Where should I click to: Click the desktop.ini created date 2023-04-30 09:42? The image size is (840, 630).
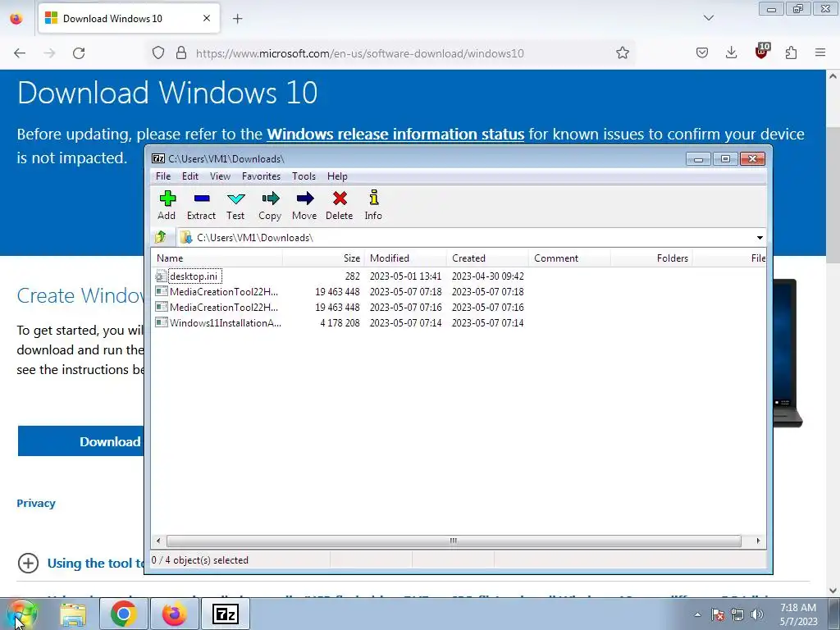pyautogui.click(x=487, y=276)
